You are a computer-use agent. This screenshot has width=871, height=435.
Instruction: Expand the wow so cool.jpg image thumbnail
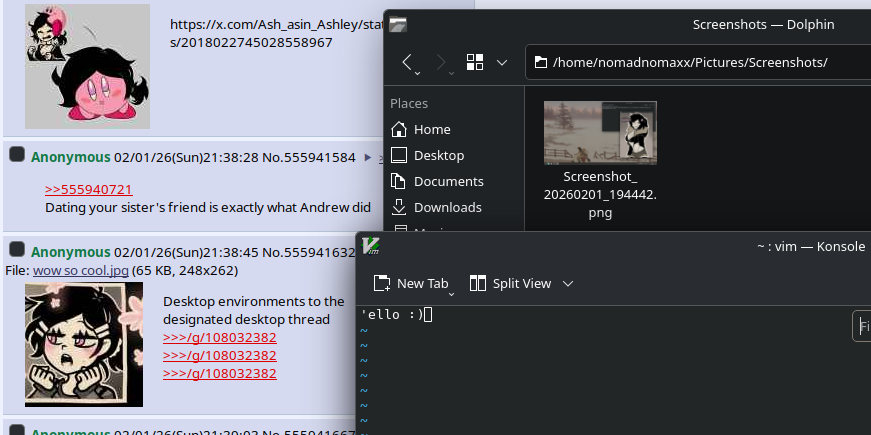click(84, 344)
